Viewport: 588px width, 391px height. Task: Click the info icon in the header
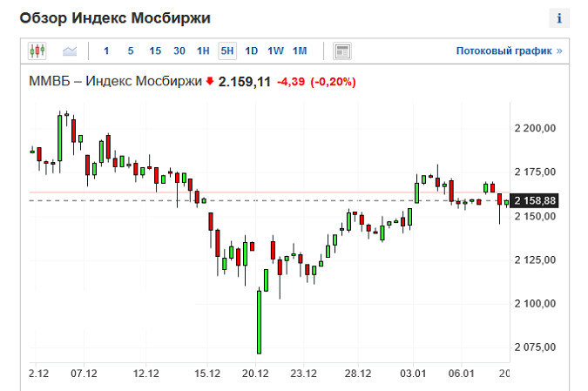(559, 18)
